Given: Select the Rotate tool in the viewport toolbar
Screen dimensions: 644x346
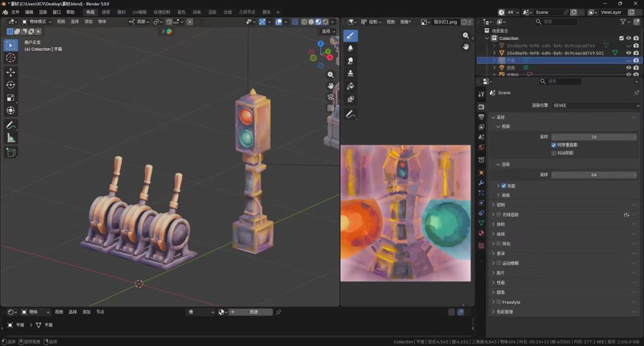Looking at the screenshot, I should coord(11,85).
